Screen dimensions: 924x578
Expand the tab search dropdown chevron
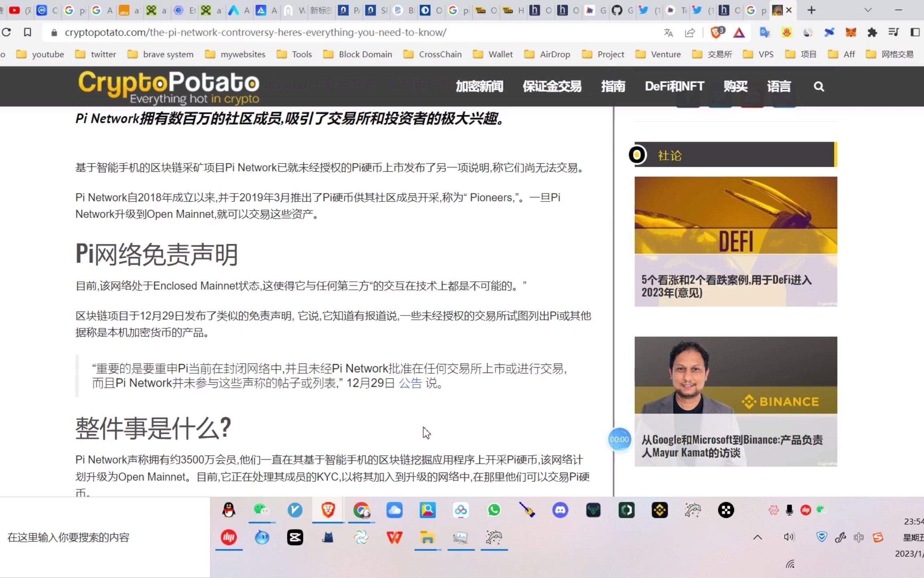point(868,10)
